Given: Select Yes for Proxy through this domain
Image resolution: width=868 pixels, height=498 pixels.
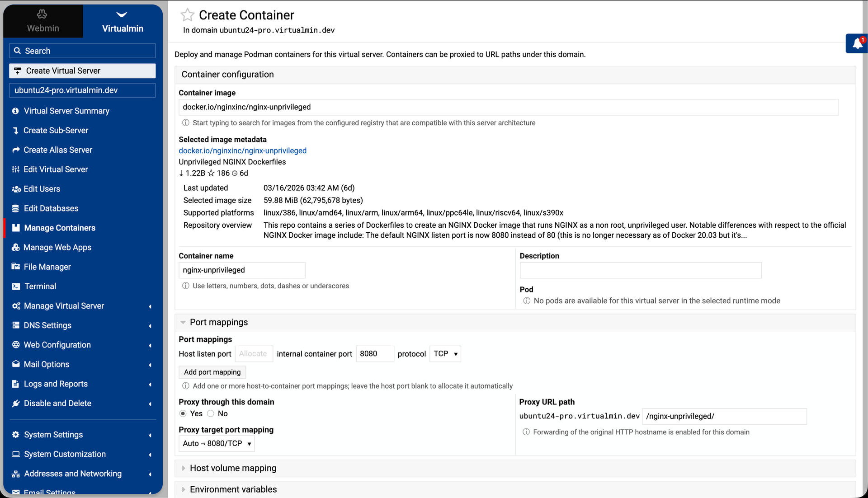Looking at the screenshot, I should 183,413.
